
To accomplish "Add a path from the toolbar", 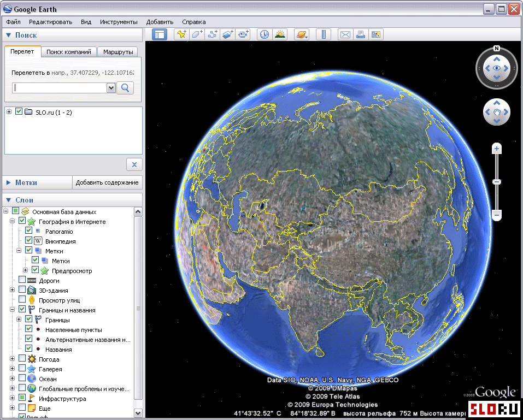I will [x=212, y=34].
